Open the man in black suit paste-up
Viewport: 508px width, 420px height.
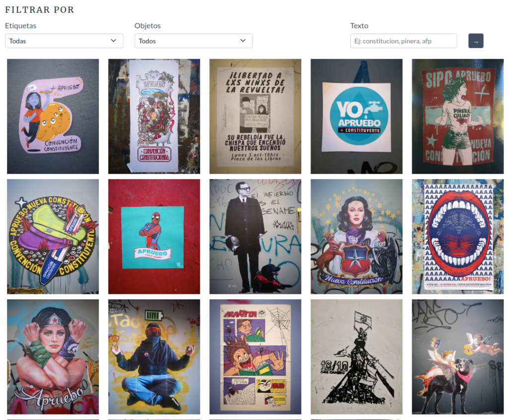[x=255, y=237]
